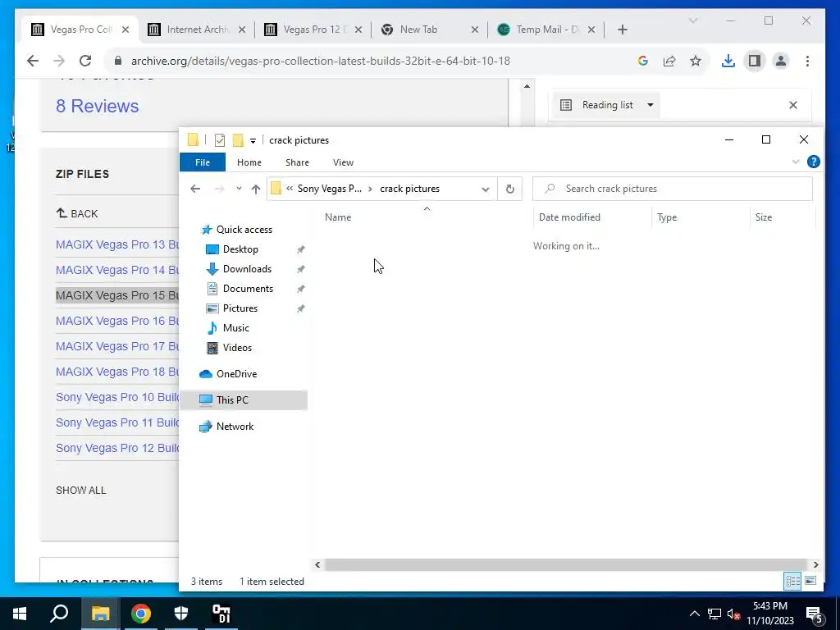
Task: Open Chrome profile avatar
Action: point(781,61)
